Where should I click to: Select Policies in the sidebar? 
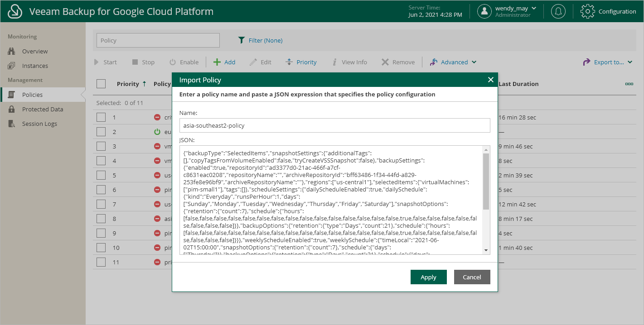click(x=32, y=95)
